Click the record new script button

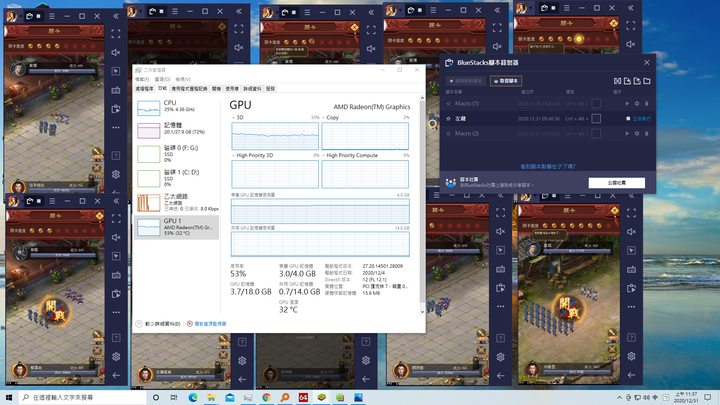pos(466,81)
